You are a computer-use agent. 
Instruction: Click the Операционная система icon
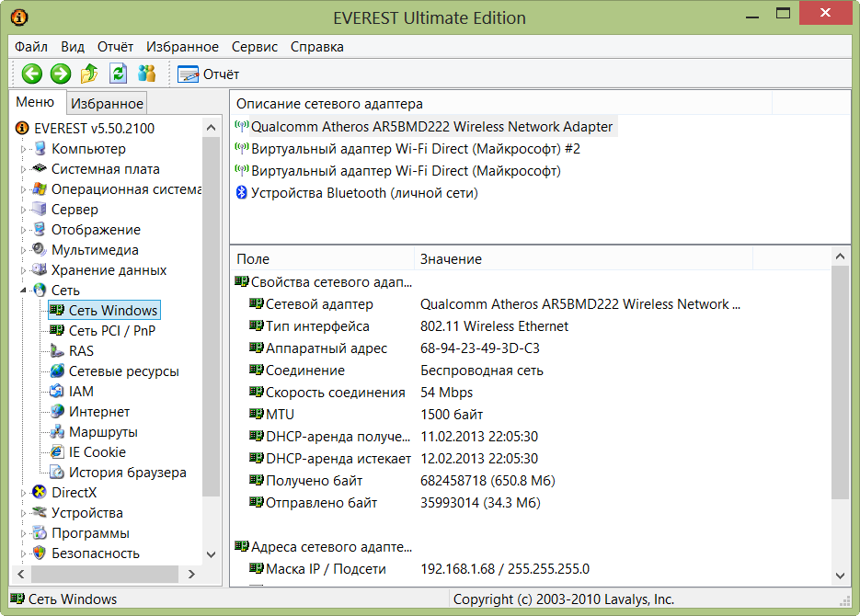coord(40,189)
